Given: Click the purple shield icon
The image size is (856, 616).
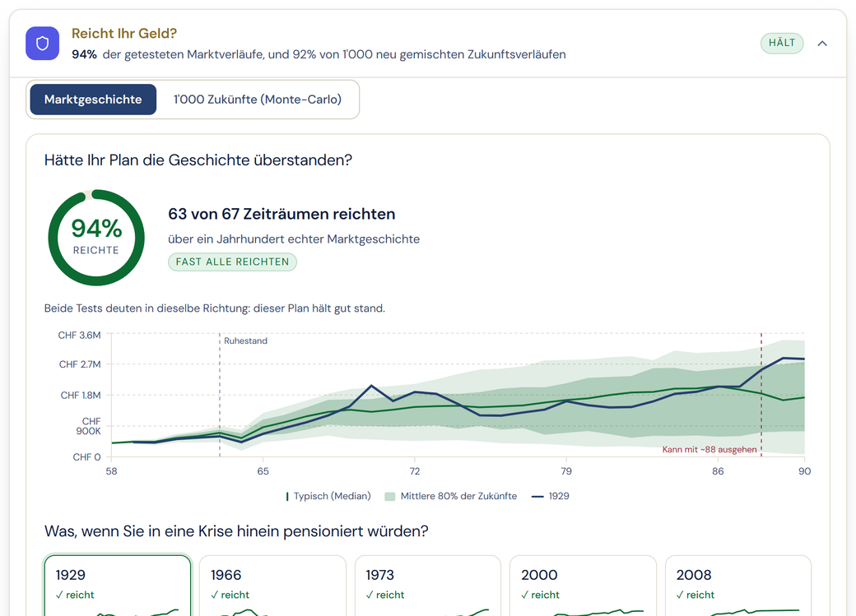Looking at the screenshot, I should point(42,43).
